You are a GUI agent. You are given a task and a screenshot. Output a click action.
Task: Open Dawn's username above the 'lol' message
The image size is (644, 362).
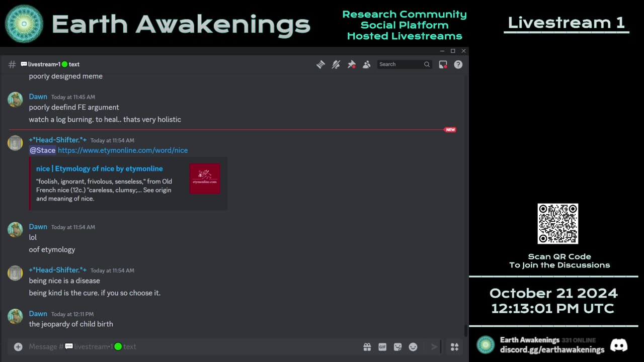point(38,227)
